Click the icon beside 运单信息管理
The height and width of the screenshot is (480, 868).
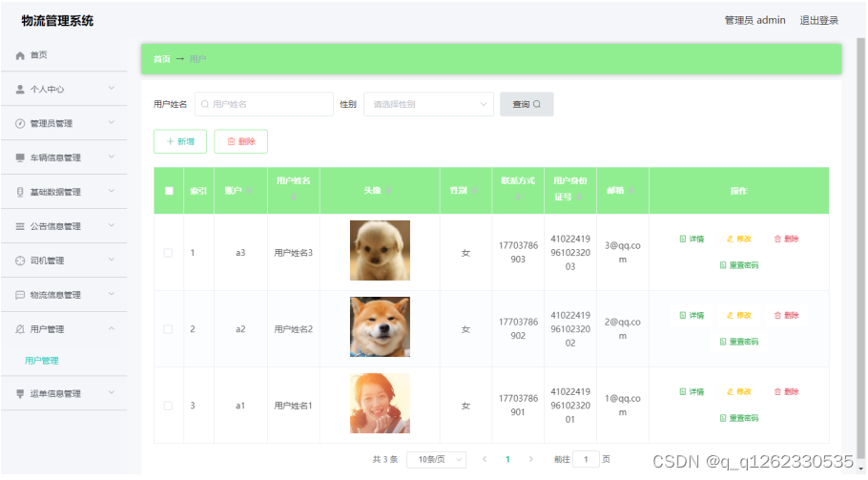tap(20, 393)
